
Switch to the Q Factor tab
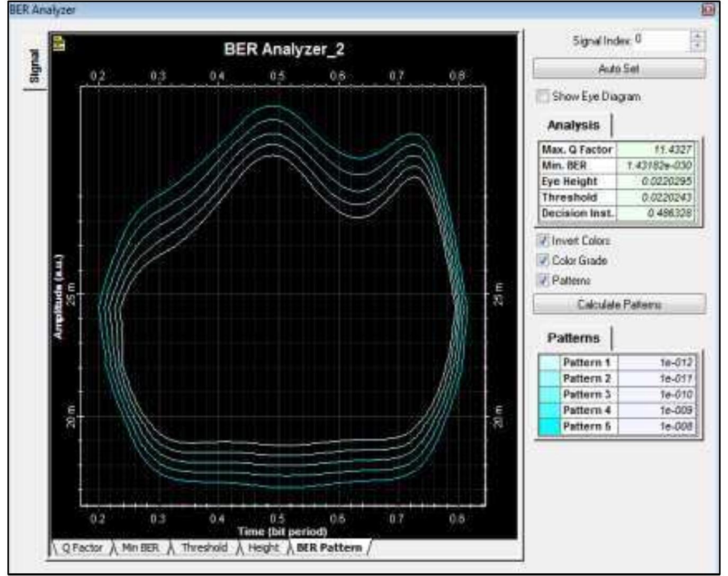click(x=82, y=547)
